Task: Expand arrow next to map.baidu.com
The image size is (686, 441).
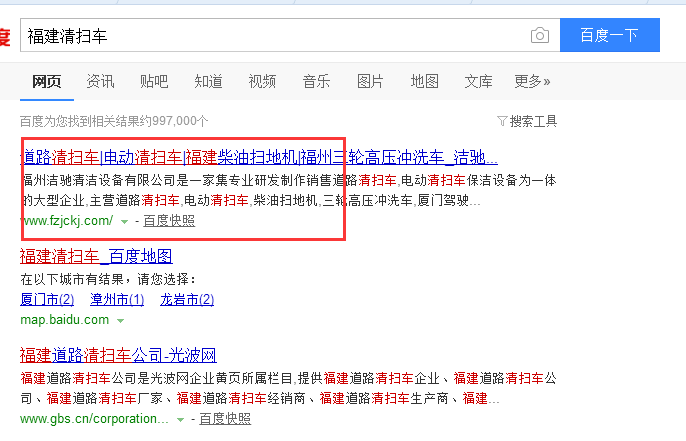Action: click(x=120, y=321)
